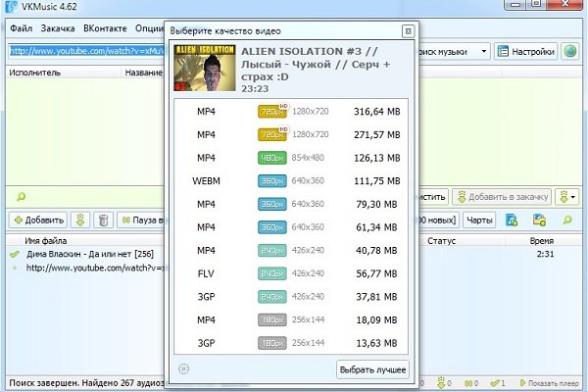
Task: Select MP4 480p 126,13 MB option
Action: (292, 158)
